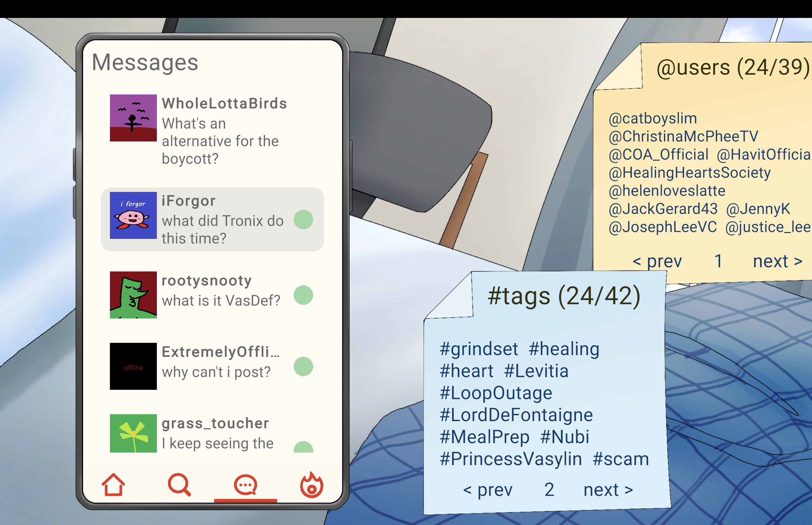Click unread dot on iForgor message
This screenshot has width=812, height=525.
tap(303, 220)
